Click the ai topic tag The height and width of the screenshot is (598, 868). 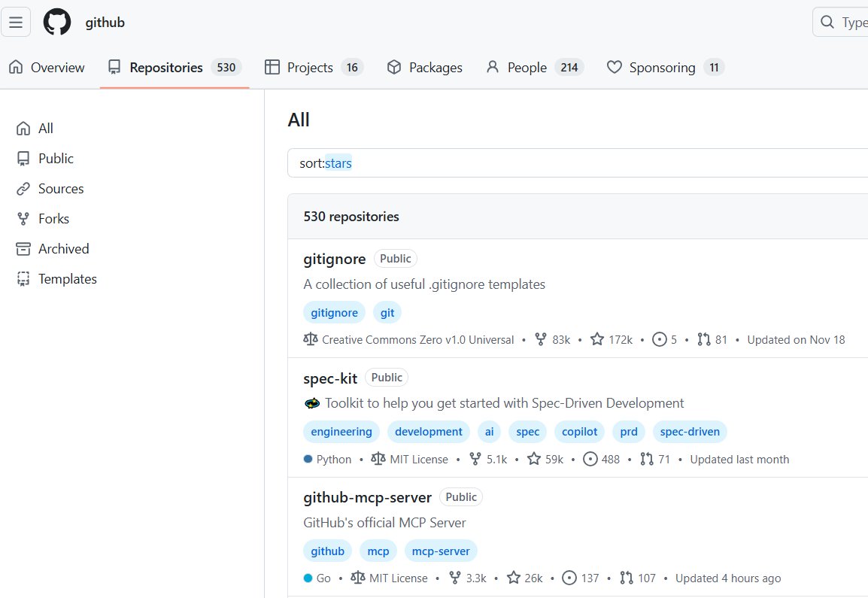point(490,432)
